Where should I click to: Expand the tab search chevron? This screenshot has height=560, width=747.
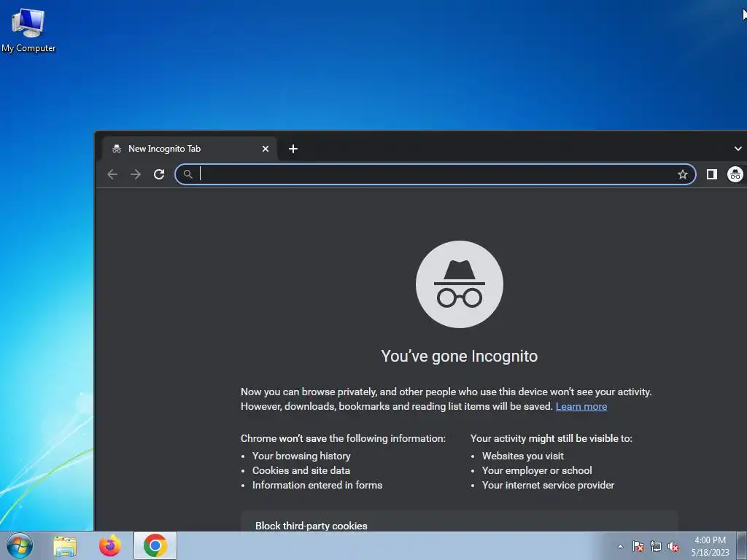point(738,149)
